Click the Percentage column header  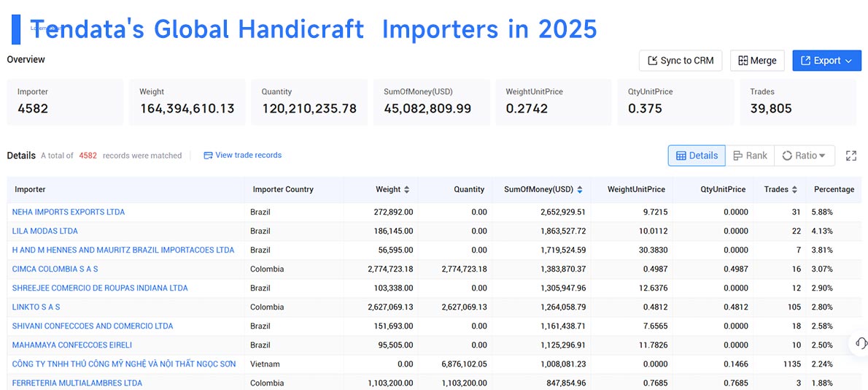834,189
